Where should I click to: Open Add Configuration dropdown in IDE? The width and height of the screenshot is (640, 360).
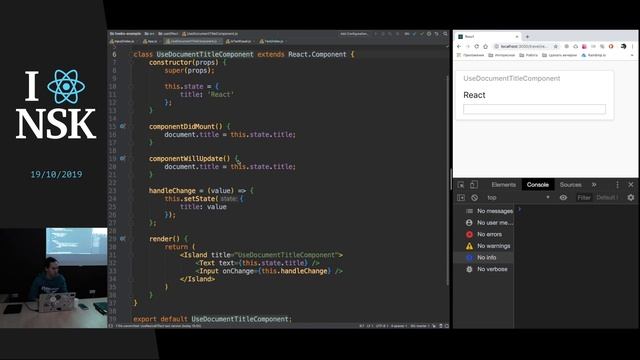coord(354,34)
